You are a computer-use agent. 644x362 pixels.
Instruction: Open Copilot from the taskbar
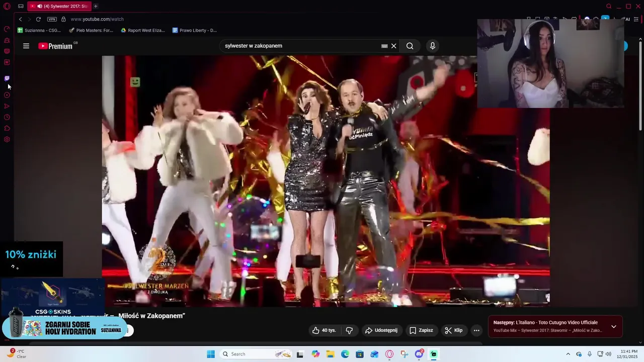(315, 354)
